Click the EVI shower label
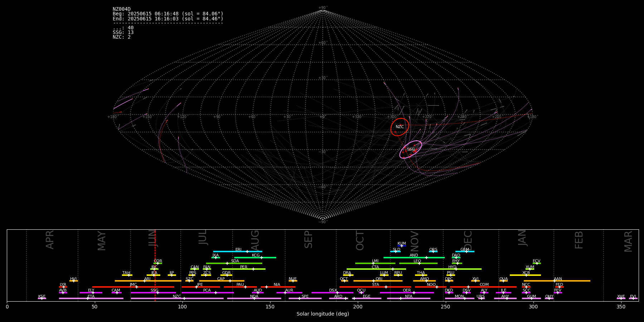 [x=633, y=297]
